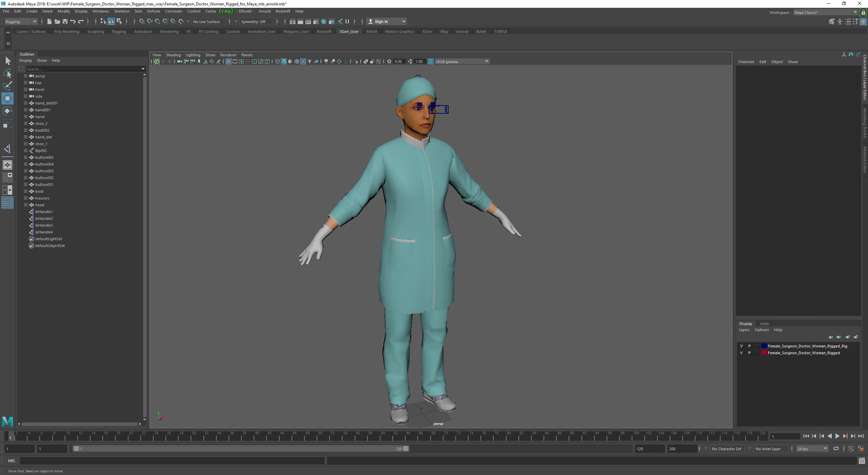Toggle auto keyframe icon
Screen dimensions: 868x475
(x=851, y=449)
